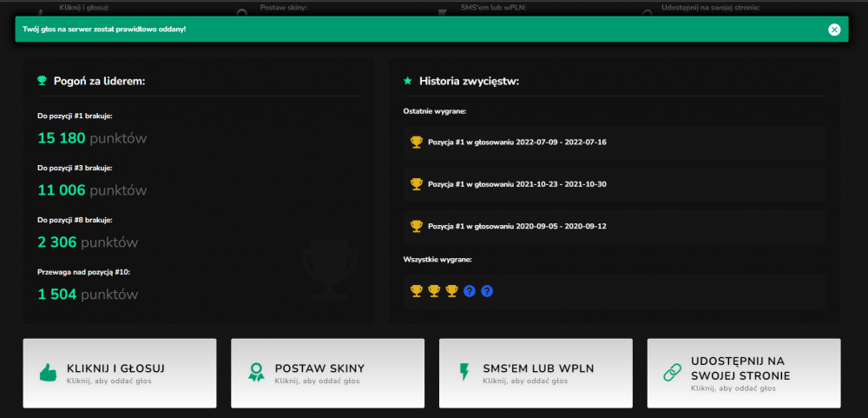Click UDOSTĘPNIJ NA SWOJEJ STRONIE button
868x418 pixels.
click(744, 373)
